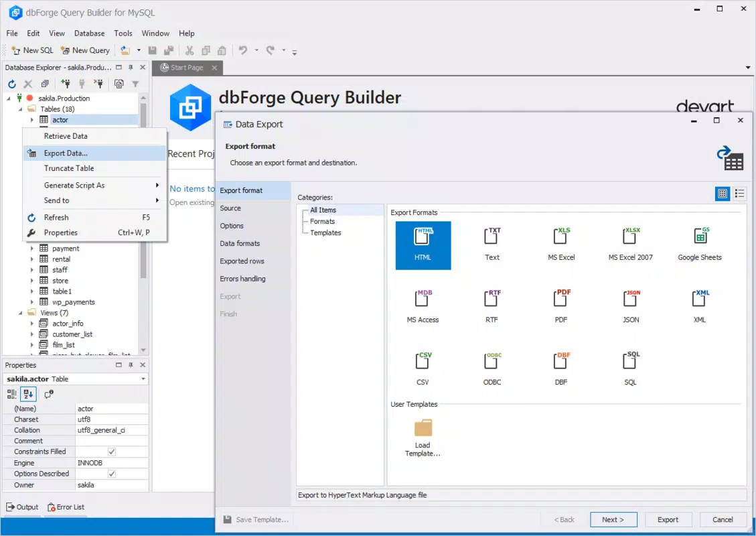This screenshot has height=536, width=756.
Task: Click the Collation value field
Action: (x=112, y=430)
